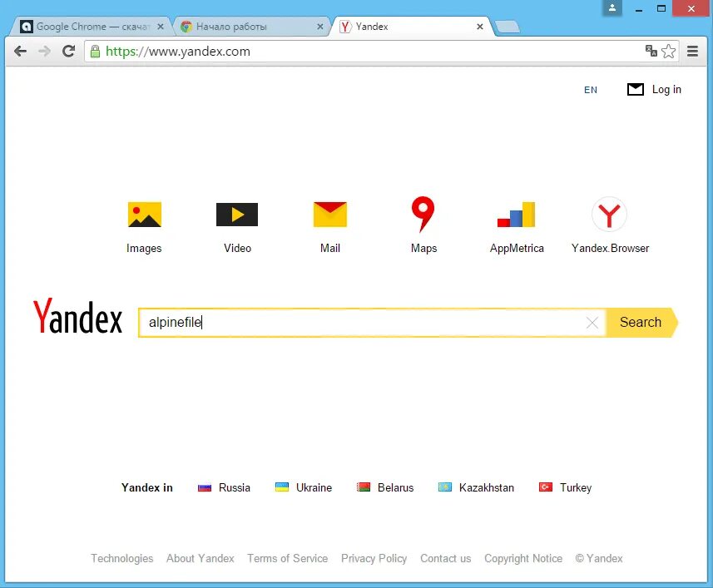Click the Maps label
Viewport: 713px width, 588px height.
coord(423,248)
